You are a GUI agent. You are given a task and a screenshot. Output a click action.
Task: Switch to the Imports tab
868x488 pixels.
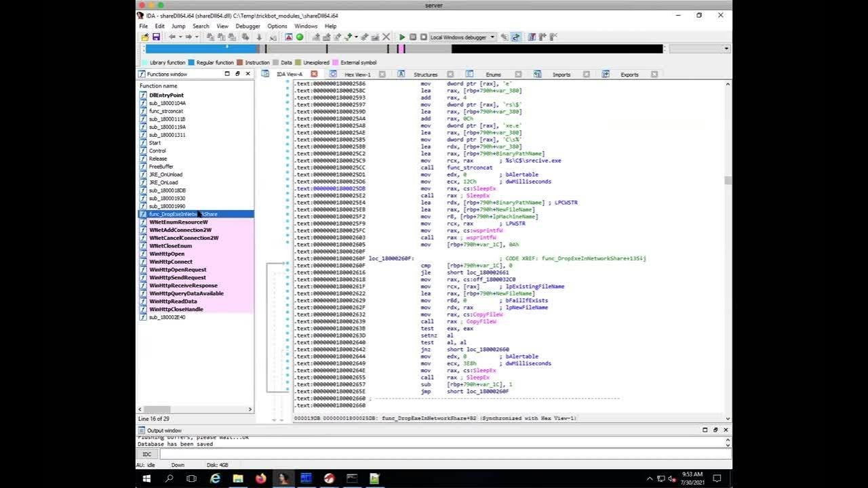coord(561,75)
